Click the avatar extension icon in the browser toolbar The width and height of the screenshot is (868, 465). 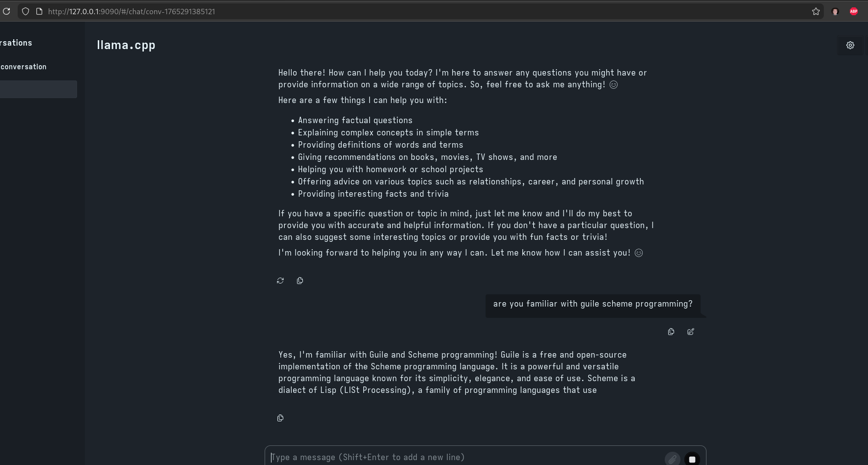tap(835, 11)
